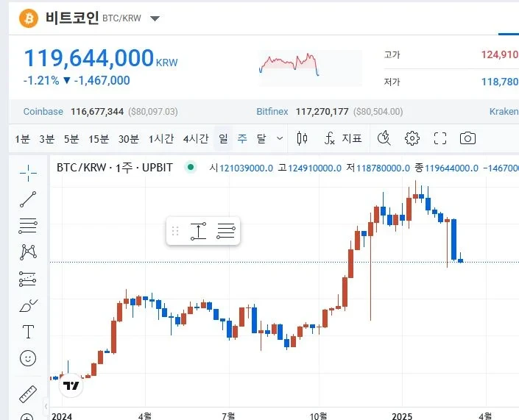Switch chart to 4시간 interval
This screenshot has width=519, height=420.
pyautogui.click(x=196, y=138)
